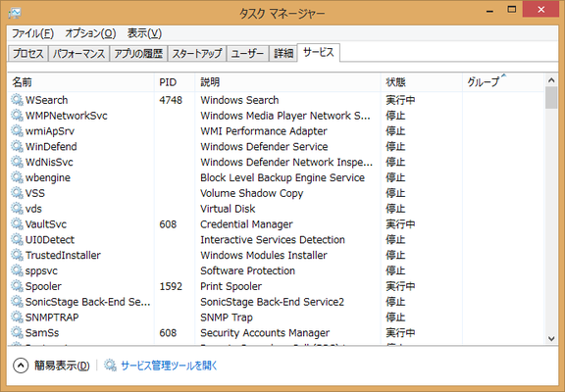
Task: Select the Spooler service name
Action: tap(43, 286)
